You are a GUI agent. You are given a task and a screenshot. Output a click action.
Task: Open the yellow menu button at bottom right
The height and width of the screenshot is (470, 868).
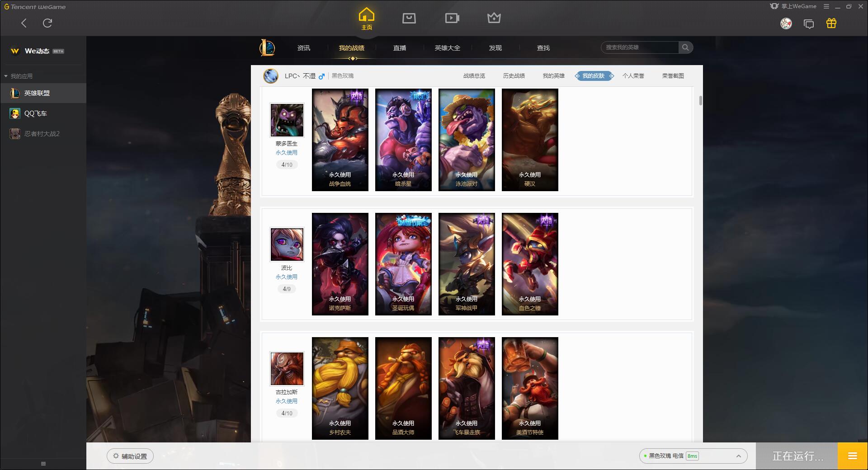853,456
